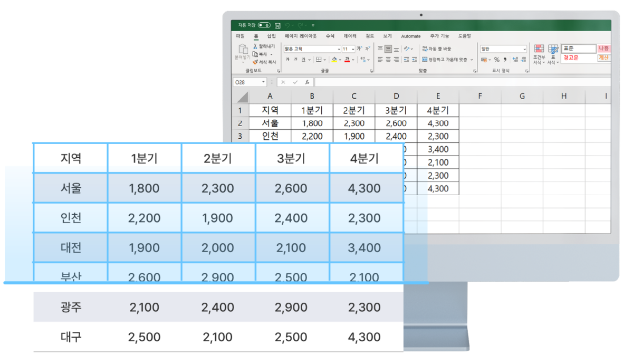The height and width of the screenshot is (364, 633).
Task: Select column F header
Action: 480,96
